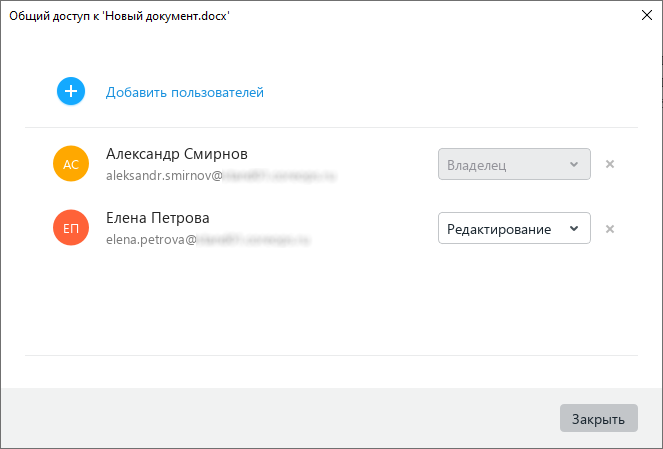Open the 'Добавить пользователей' link
Image resolution: width=663 pixels, height=449 pixels.
(185, 93)
